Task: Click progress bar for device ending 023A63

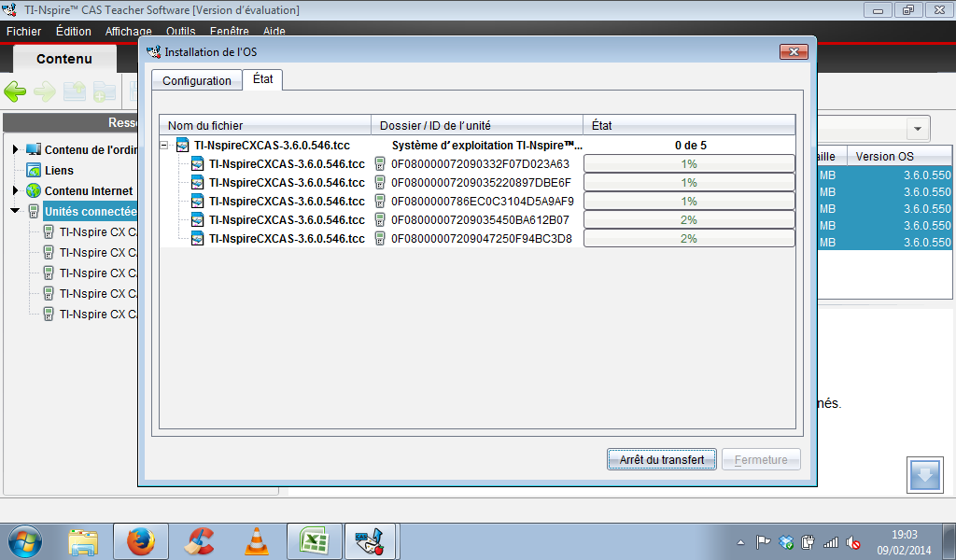Action: (x=689, y=164)
